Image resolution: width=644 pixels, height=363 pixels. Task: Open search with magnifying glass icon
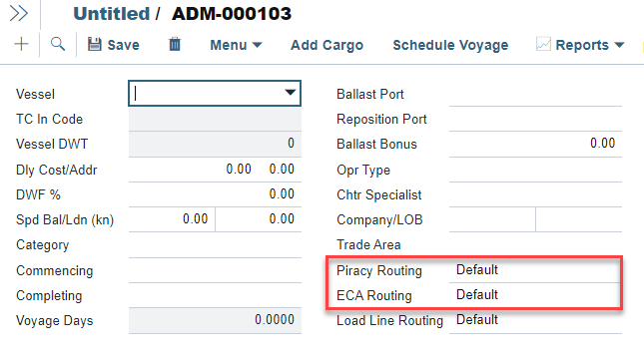tap(58, 44)
